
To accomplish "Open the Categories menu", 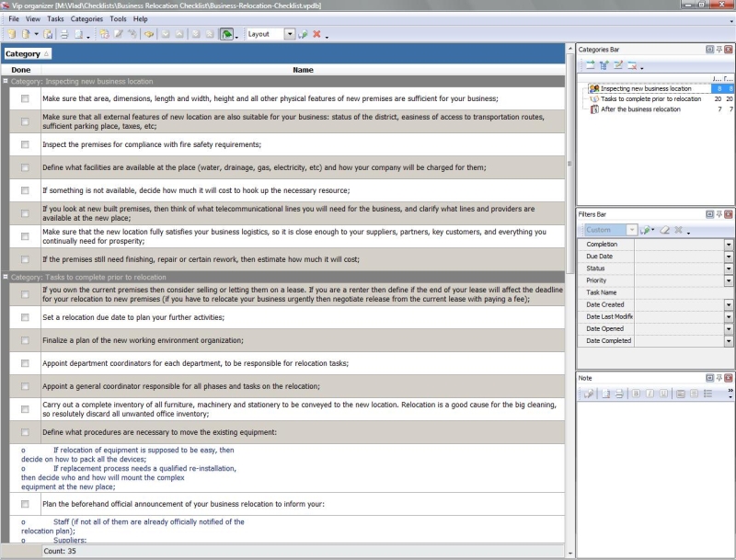I will pyautogui.click(x=86, y=18).
